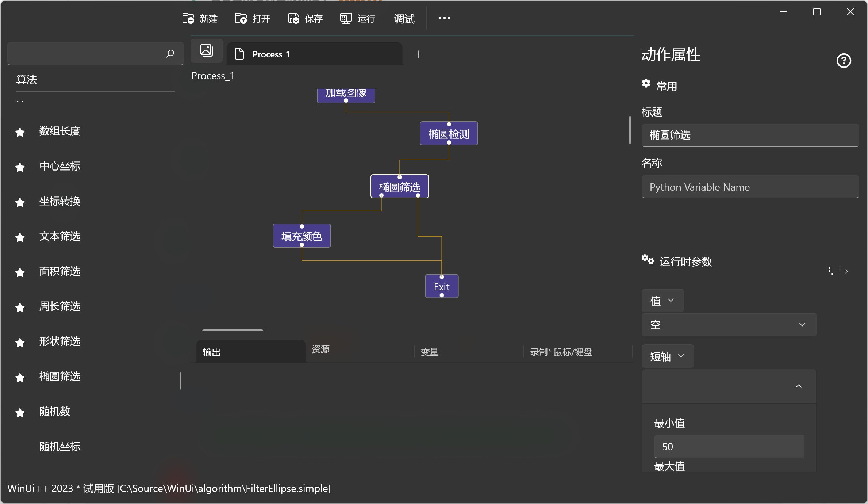Expand the 空 combo box
Screen dimensions: 868x504
tap(729, 325)
